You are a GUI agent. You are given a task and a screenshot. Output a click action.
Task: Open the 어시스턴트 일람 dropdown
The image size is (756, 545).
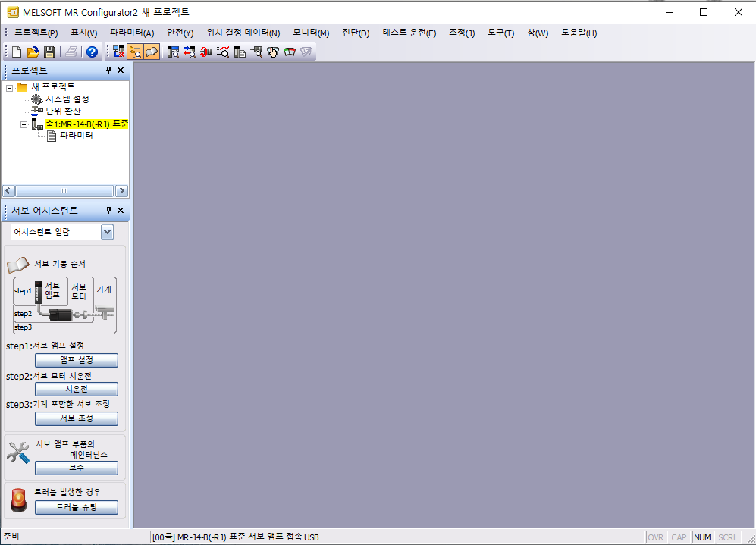click(107, 232)
